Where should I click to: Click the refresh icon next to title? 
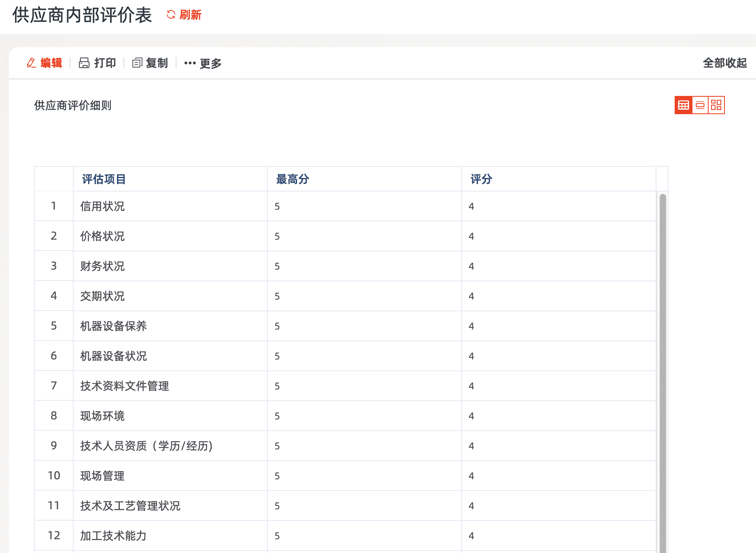[171, 15]
